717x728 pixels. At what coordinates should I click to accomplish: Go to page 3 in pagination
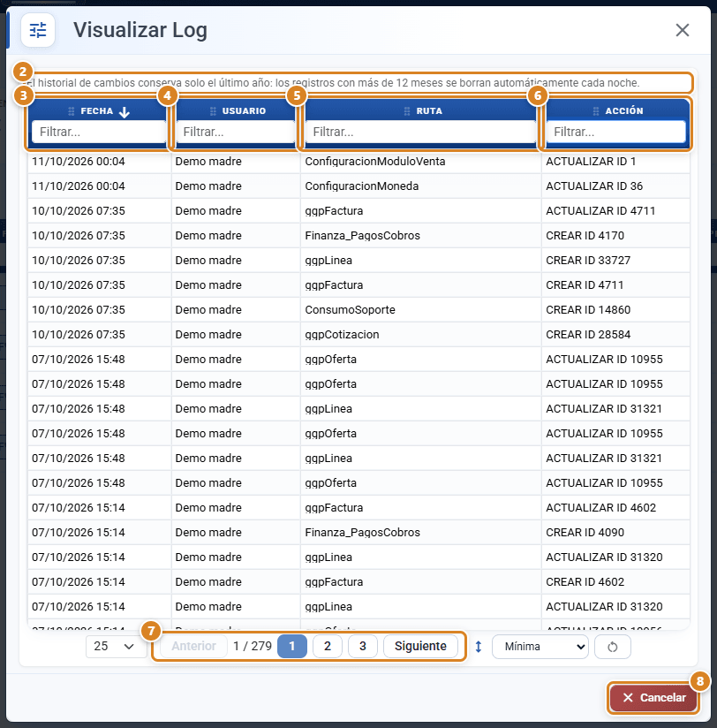[362, 647]
